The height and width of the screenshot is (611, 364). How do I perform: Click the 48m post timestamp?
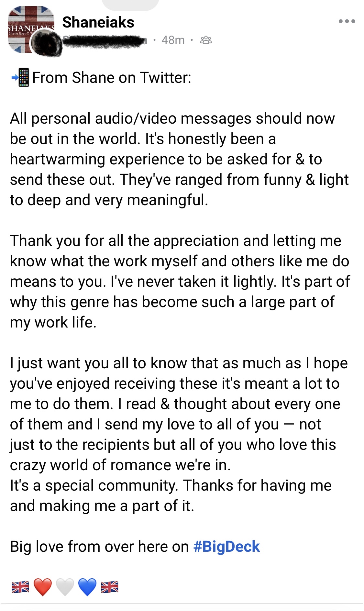pos(173,40)
